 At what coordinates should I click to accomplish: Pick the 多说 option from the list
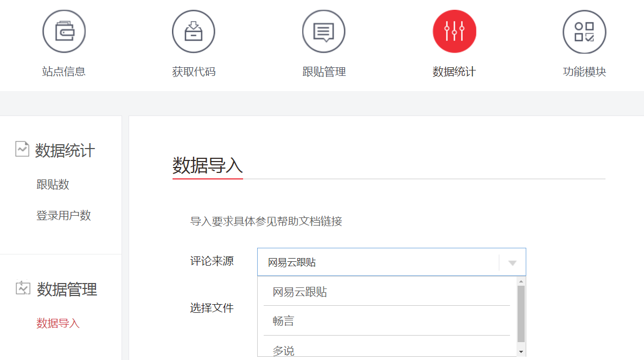coord(283,351)
